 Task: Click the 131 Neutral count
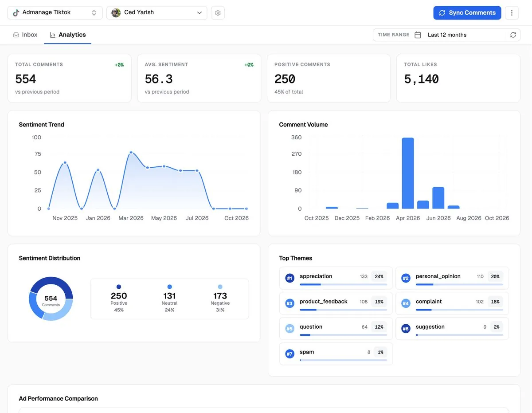pyautogui.click(x=169, y=296)
